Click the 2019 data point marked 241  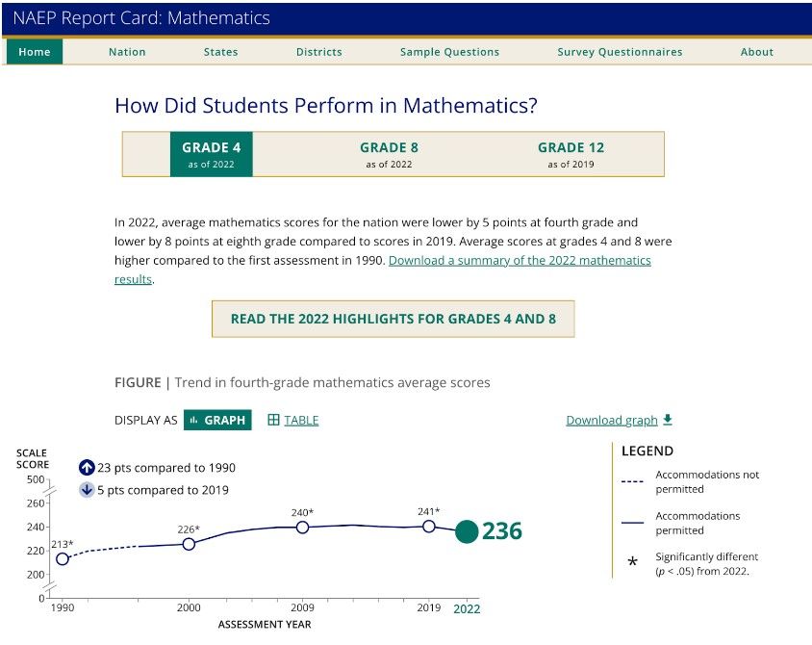pos(428,527)
